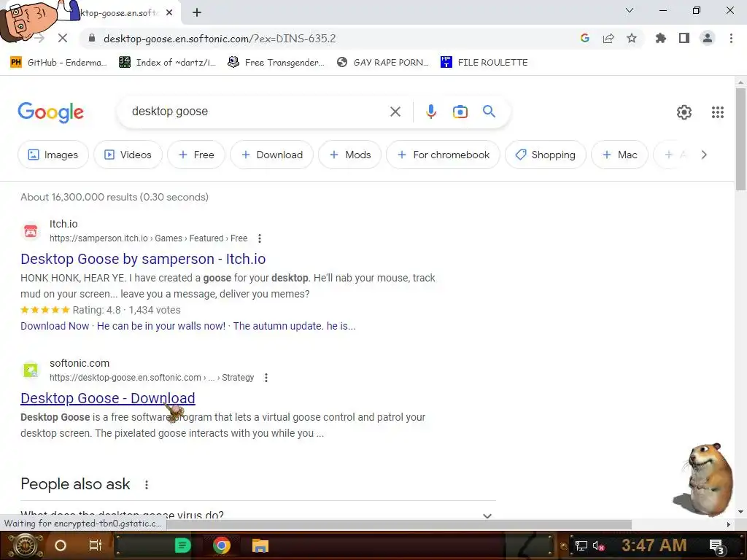Stop page loading with the X button

coord(63,38)
